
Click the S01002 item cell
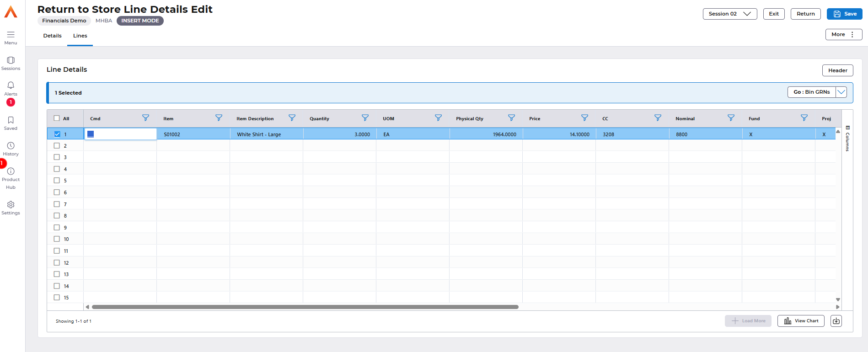193,134
